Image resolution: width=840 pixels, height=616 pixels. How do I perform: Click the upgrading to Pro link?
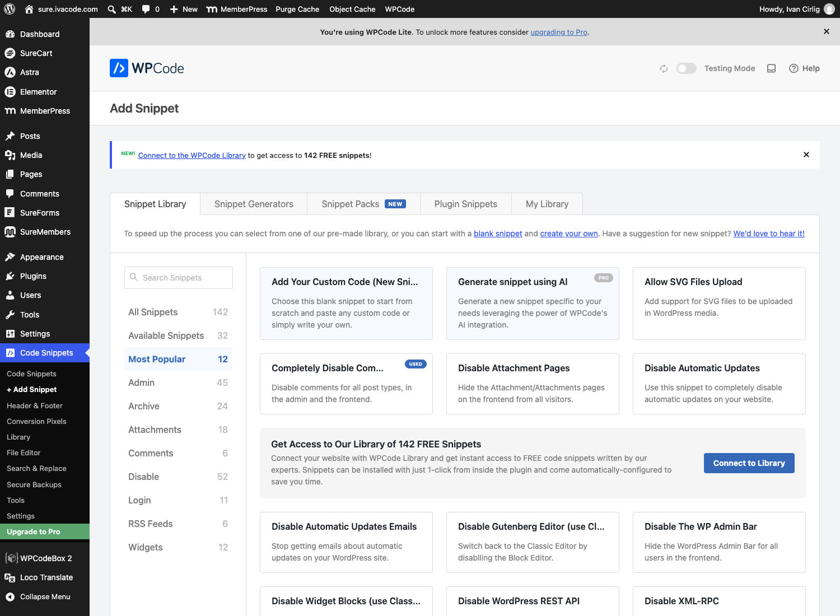[559, 32]
